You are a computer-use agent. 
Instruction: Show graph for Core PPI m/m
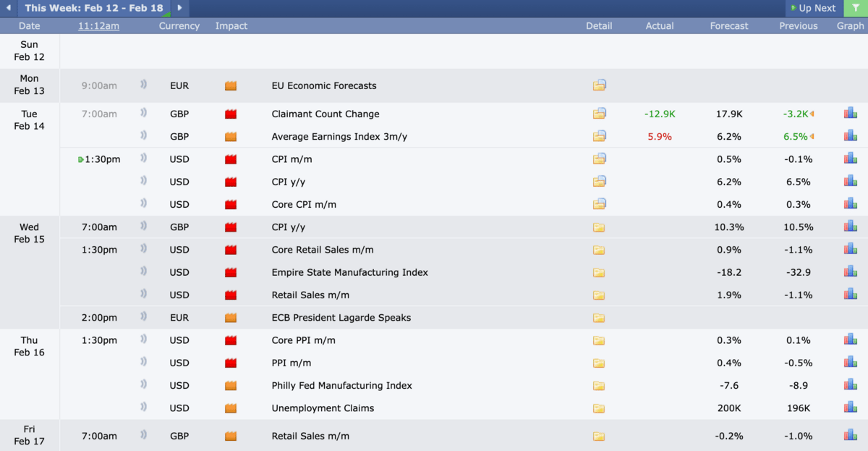[x=851, y=340]
